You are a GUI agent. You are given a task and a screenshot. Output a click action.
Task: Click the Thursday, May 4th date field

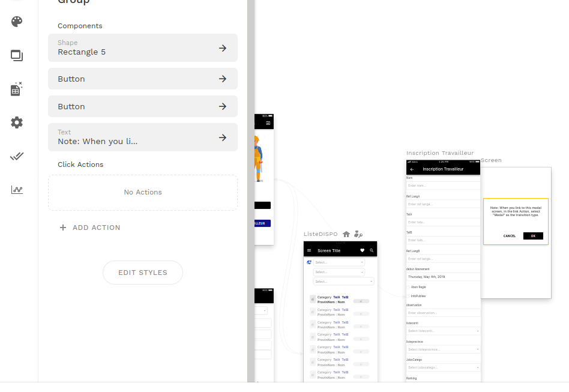point(443,277)
